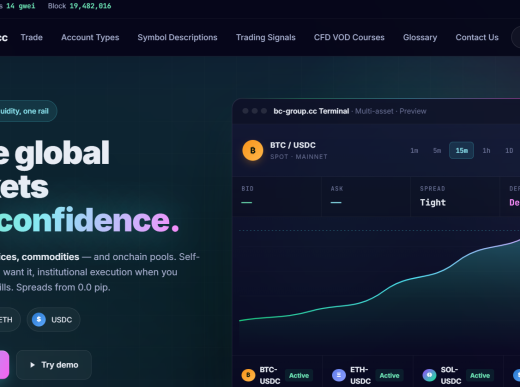
Task: Select the 1D timeframe
Action: [509, 151]
